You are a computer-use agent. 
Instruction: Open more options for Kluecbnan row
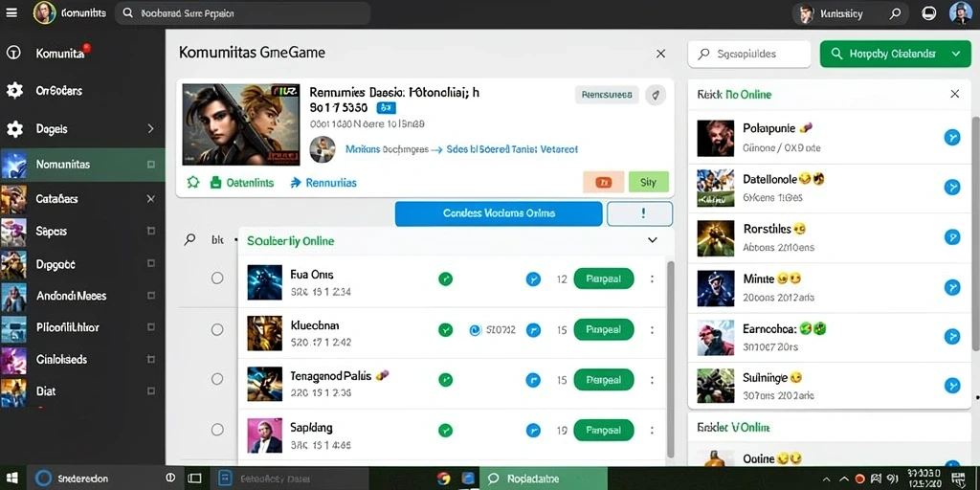click(652, 330)
